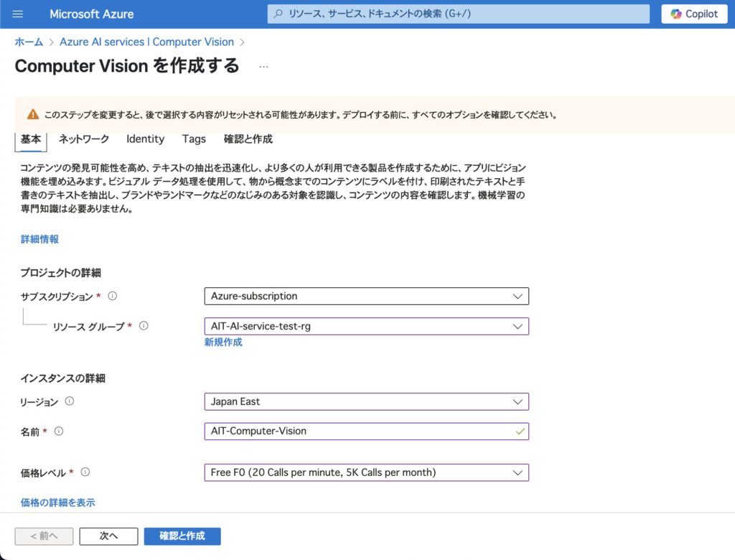Screen dimensions: 735x560
Task: Expand the Japan East region dropdown
Action: click(367, 401)
